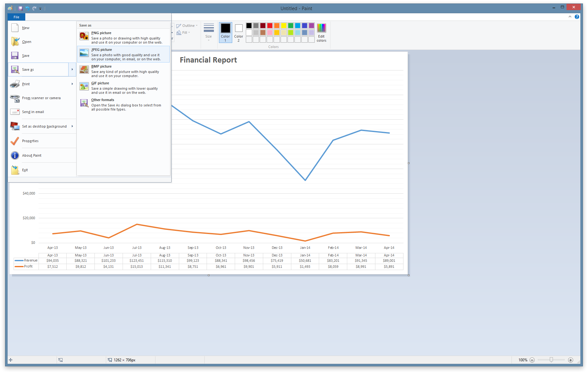The width and height of the screenshot is (588, 373).
Task: Click the Save floppy disk icon
Action: (15, 56)
